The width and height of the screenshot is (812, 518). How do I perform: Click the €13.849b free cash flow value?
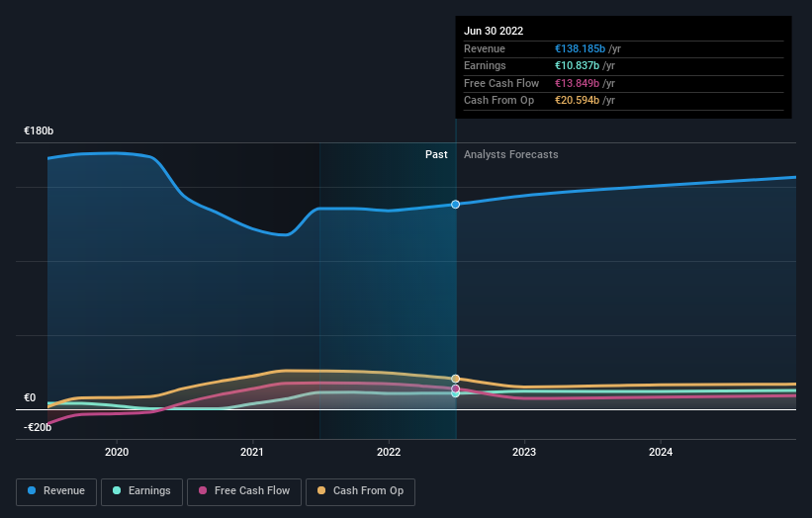coord(577,83)
